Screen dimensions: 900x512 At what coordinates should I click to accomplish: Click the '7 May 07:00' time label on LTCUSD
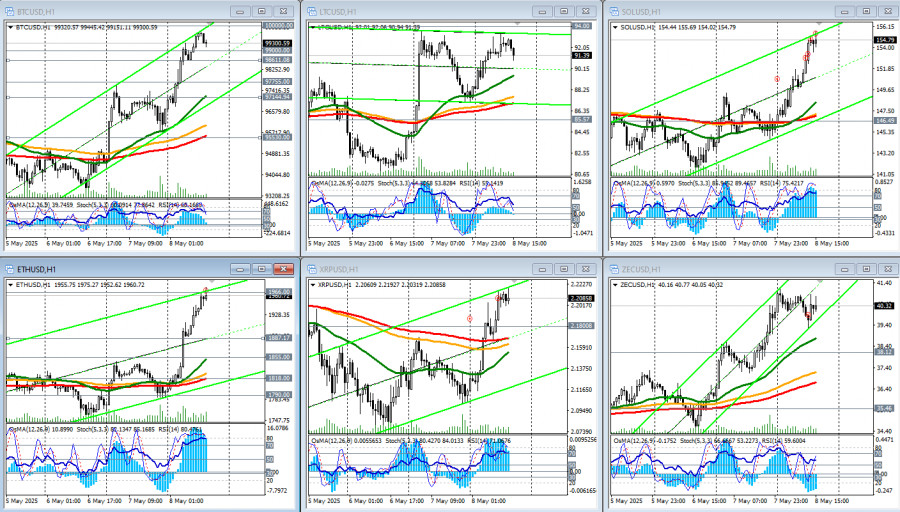tap(448, 243)
